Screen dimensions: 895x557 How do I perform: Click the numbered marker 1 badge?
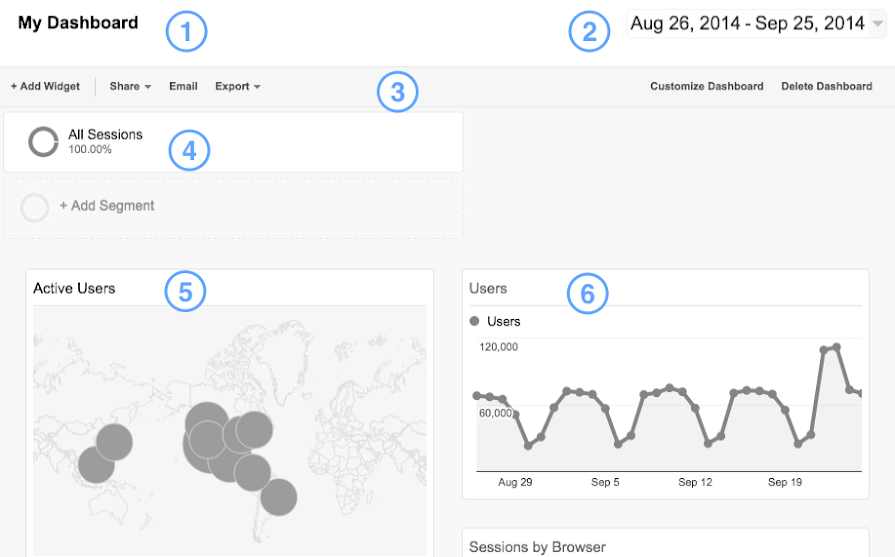pyautogui.click(x=186, y=33)
